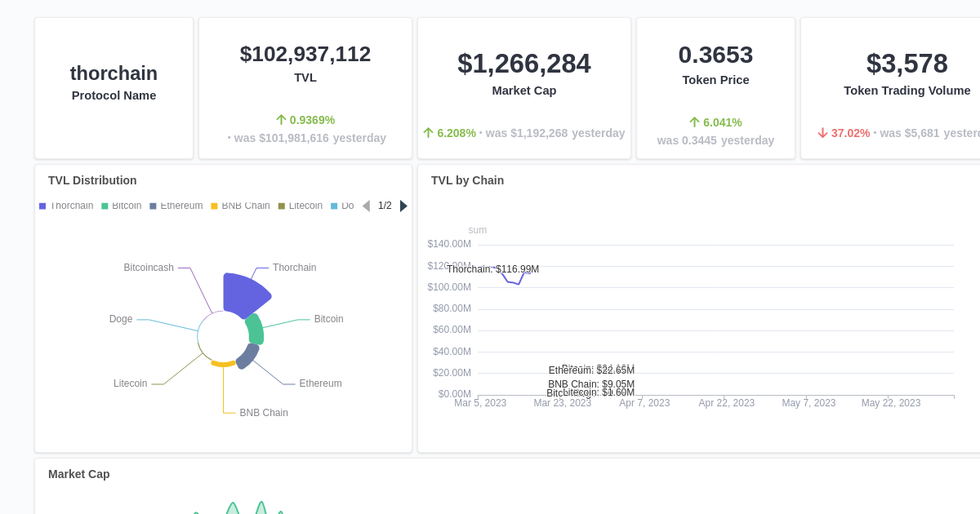The height and width of the screenshot is (514, 980).
Task: Click the Bitcoincash label on the donut chart
Action: point(149,268)
